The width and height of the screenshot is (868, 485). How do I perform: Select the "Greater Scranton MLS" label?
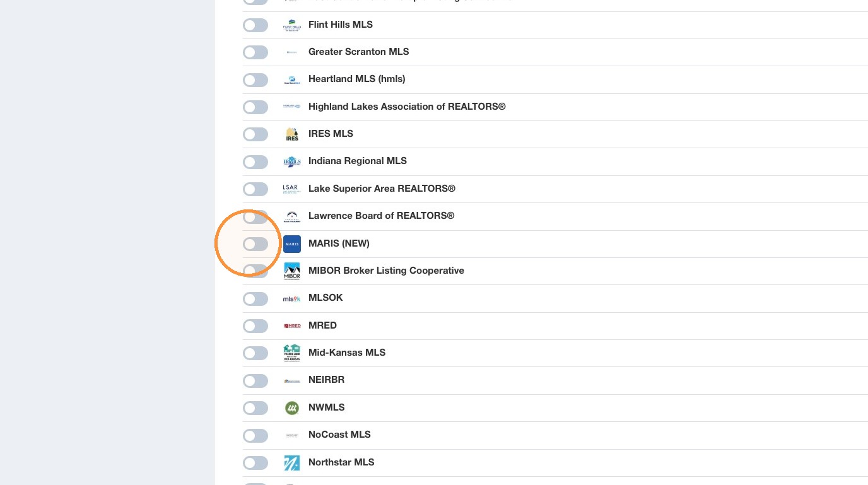359,52
